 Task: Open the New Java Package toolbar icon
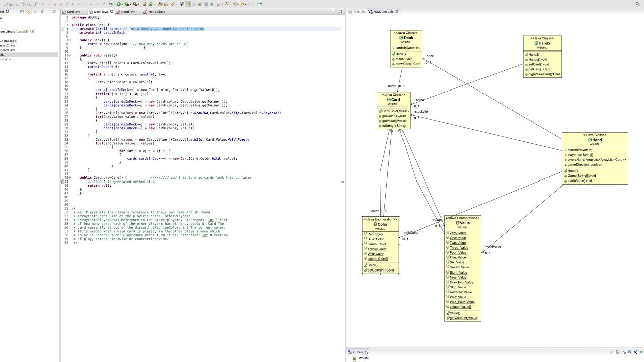144,4
